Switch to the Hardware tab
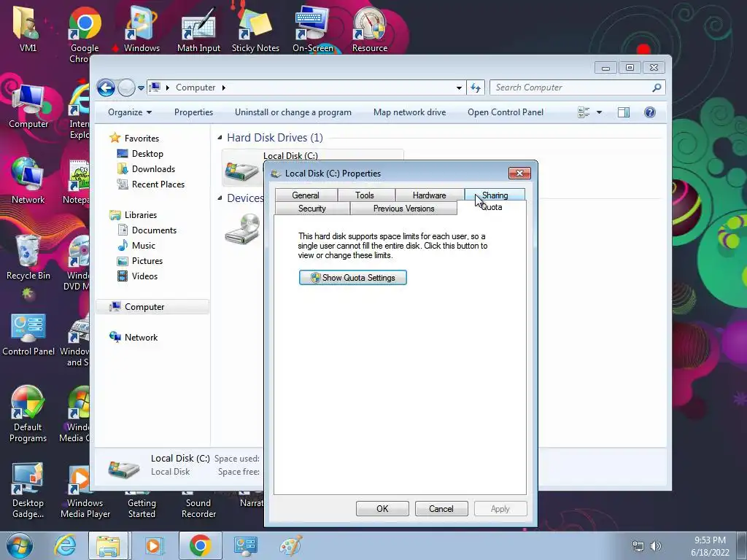This screenshot has width=747, height=560. click(429, 195)
